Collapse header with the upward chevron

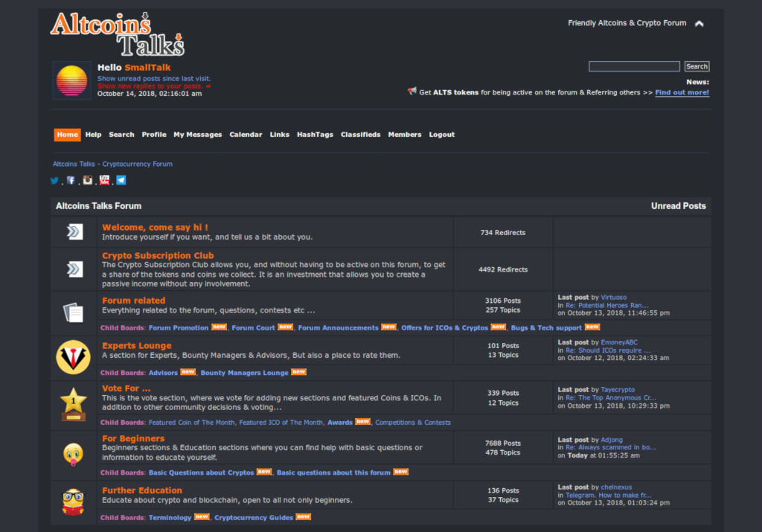[x=699, y=23]
